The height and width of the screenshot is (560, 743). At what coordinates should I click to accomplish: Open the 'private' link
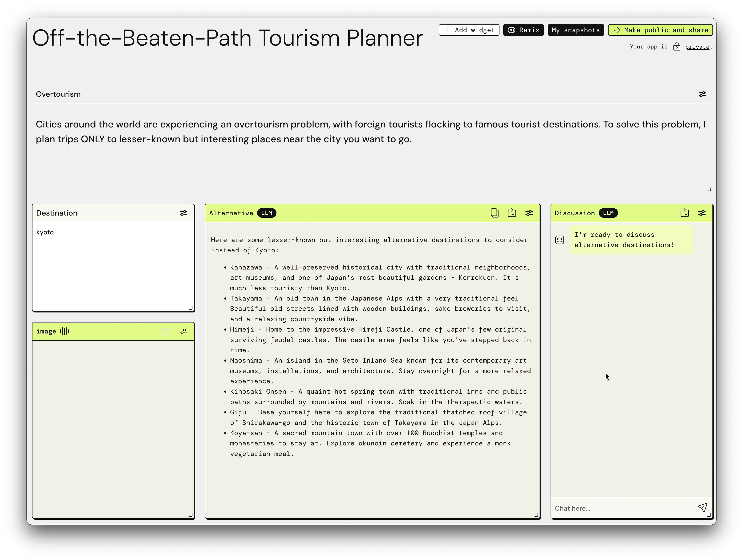coord(697,47)
